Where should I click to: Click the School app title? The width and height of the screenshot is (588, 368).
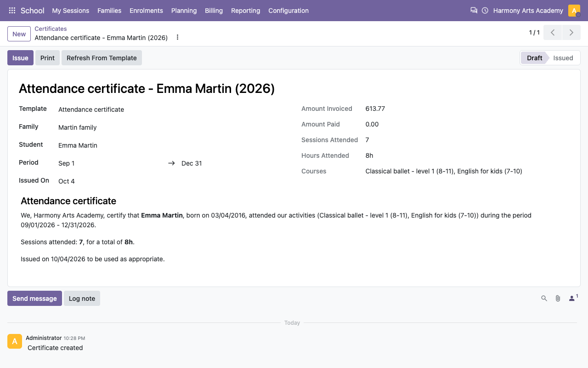tap(33, 11)
